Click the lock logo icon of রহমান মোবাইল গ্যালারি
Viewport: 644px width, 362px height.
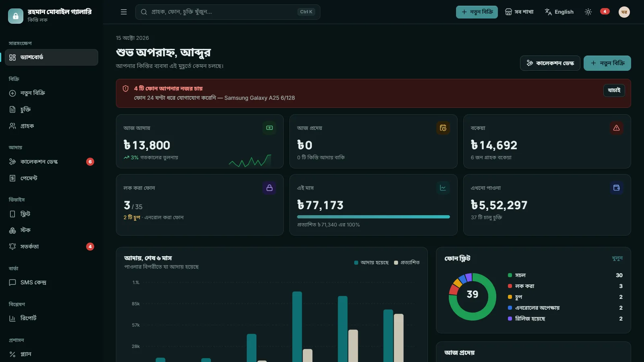pyautogui.click(x=16, y=16)
